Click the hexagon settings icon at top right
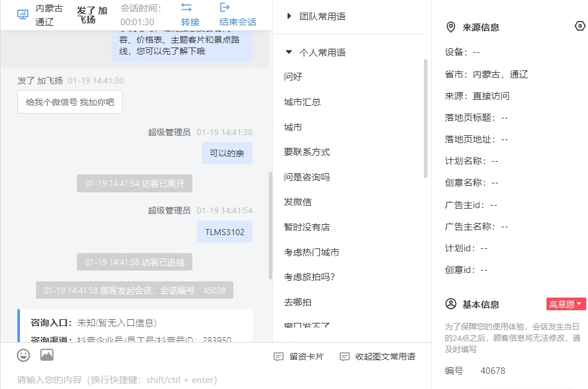This screenshot has height=389, width=588. click(x=580, y=26)
